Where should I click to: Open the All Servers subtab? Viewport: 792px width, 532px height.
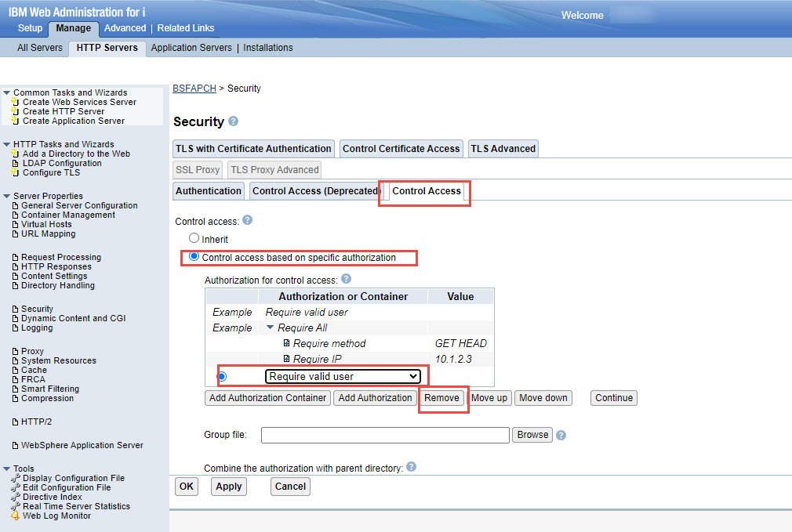[40, 48]
